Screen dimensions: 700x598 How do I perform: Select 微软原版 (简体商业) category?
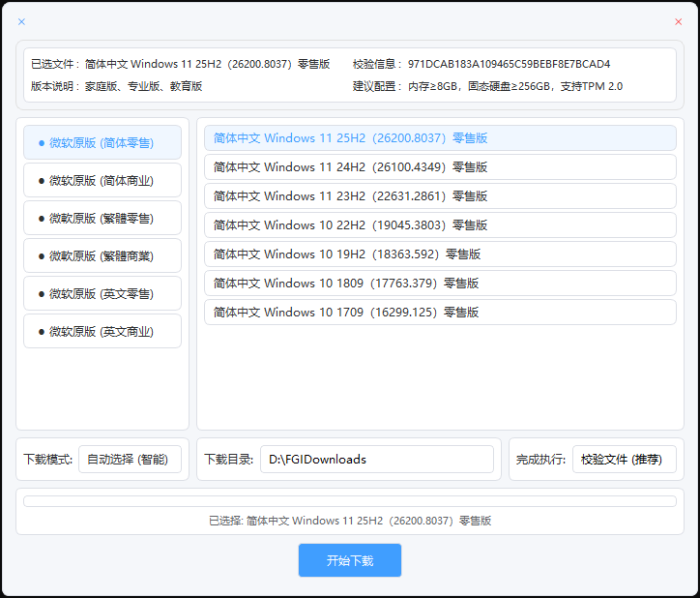[102, 180]
